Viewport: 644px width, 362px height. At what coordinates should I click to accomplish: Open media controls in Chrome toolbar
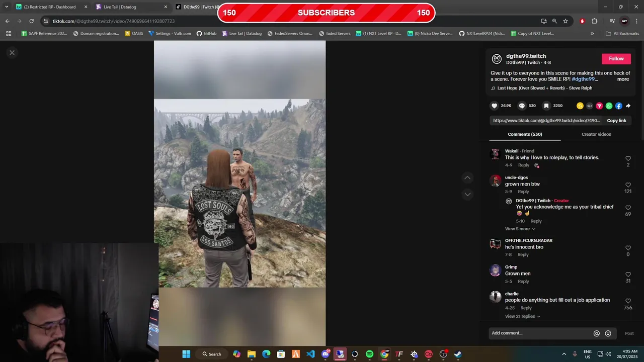click(612, 21)
